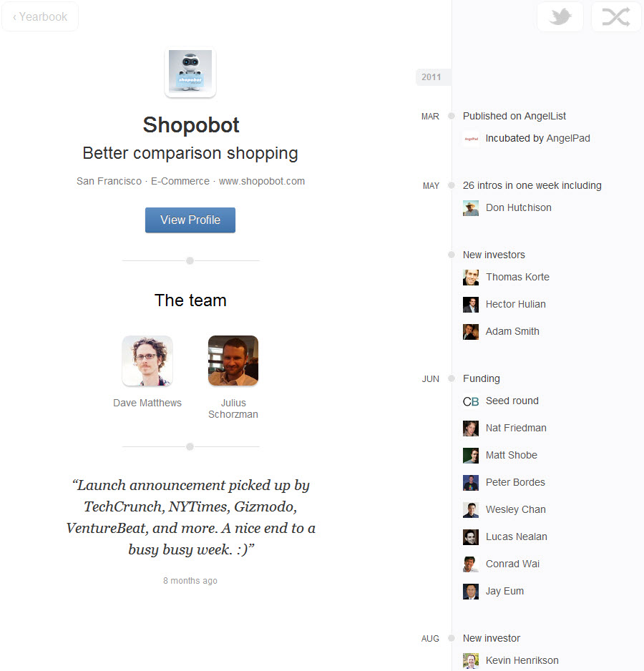644x671 pixels.
Task: Click Hector Hulian's avatar
Action: pos(471,305)
